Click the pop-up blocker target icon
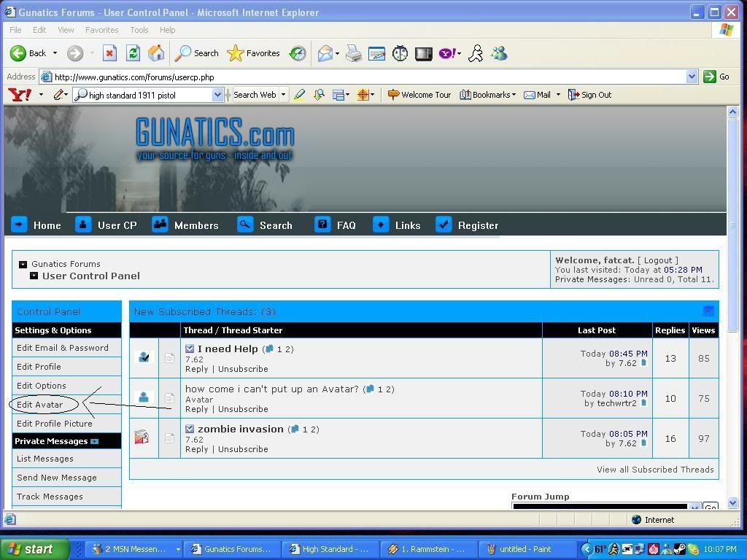Screen dimensions: 747x560 coord(363,95)
